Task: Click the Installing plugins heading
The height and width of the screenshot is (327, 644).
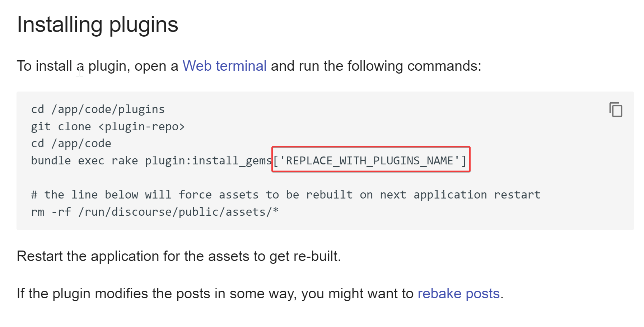Action: 97,24
